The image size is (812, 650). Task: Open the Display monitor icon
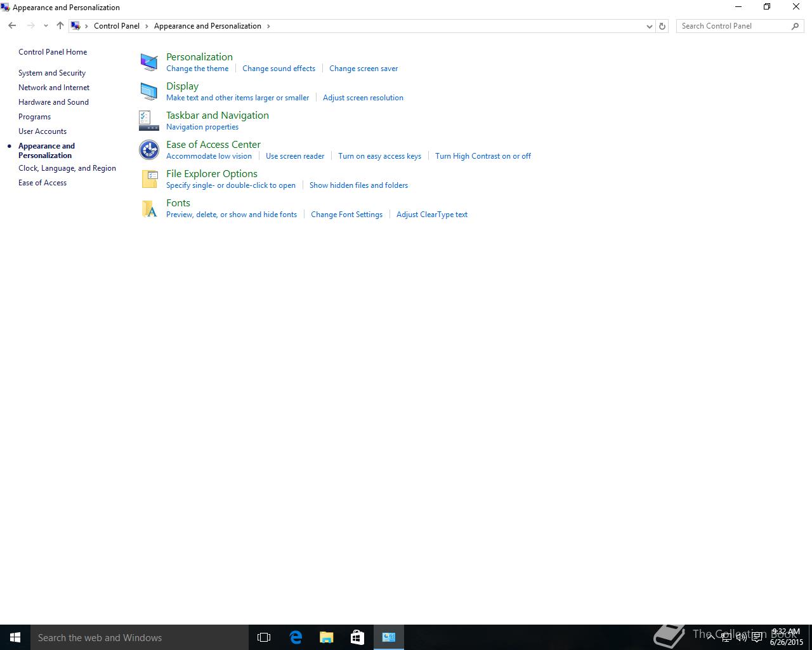point(149,91)
